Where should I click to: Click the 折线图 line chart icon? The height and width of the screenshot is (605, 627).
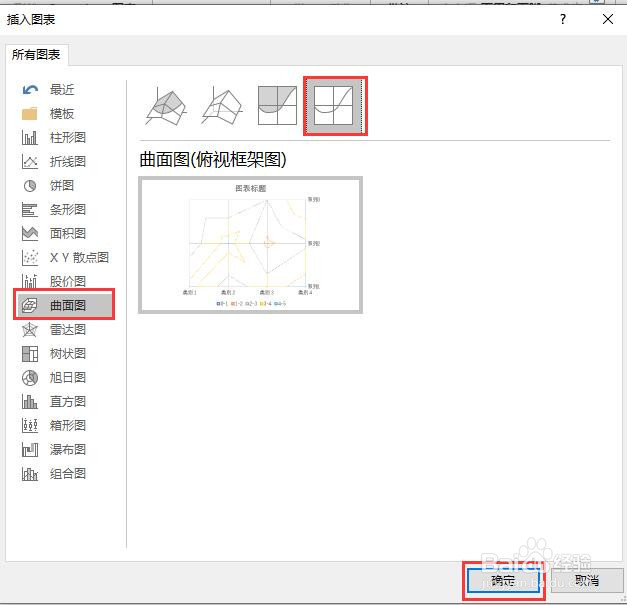click(x=30, y=162)
